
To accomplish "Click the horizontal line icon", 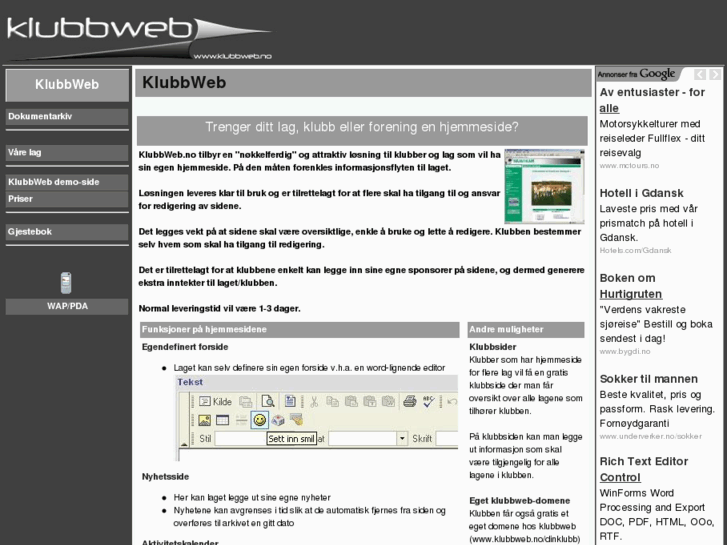I will click(x=241, y=420).
